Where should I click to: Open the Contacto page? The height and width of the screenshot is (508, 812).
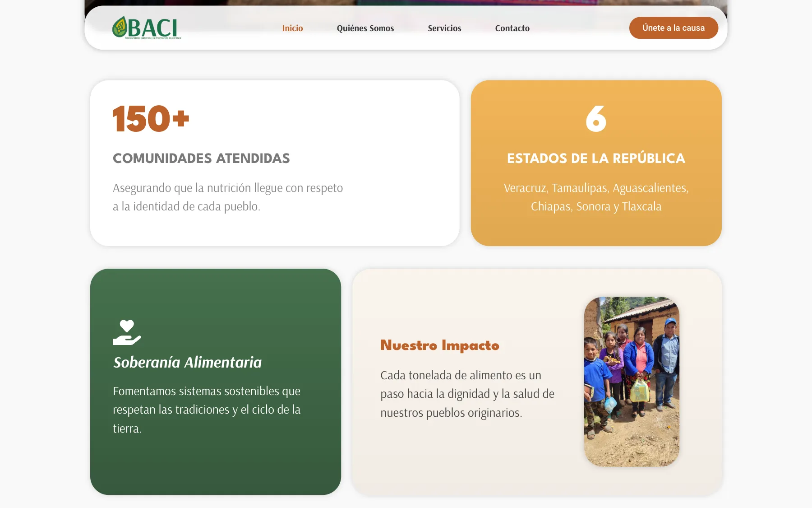pyautogui.click(x=512, y=28)
